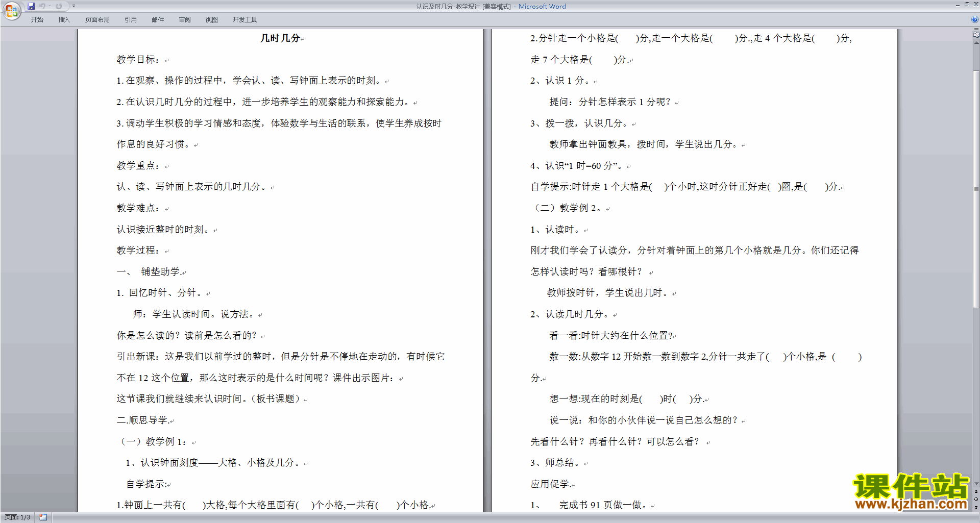This screenshot has height=523, width=980.
Task: Click the line 提问：分针怎样表示 1 分呢？
Action: coord(610,102)
